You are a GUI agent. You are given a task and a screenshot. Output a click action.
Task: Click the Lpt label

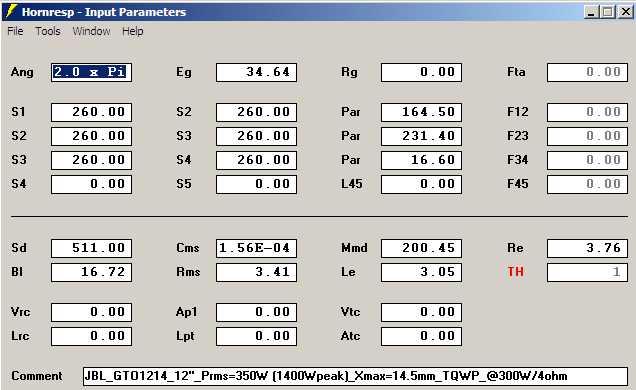click(x=185, y=336)
